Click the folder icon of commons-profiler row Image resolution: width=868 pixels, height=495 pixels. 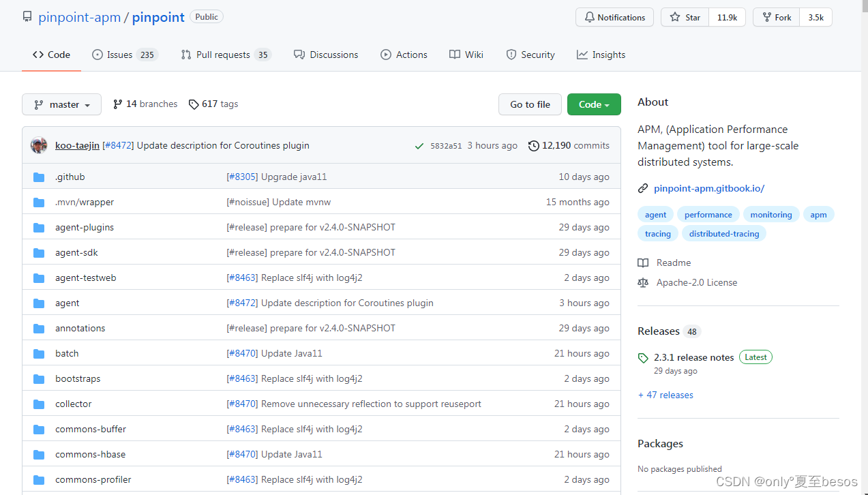click(x=39, y=480)
